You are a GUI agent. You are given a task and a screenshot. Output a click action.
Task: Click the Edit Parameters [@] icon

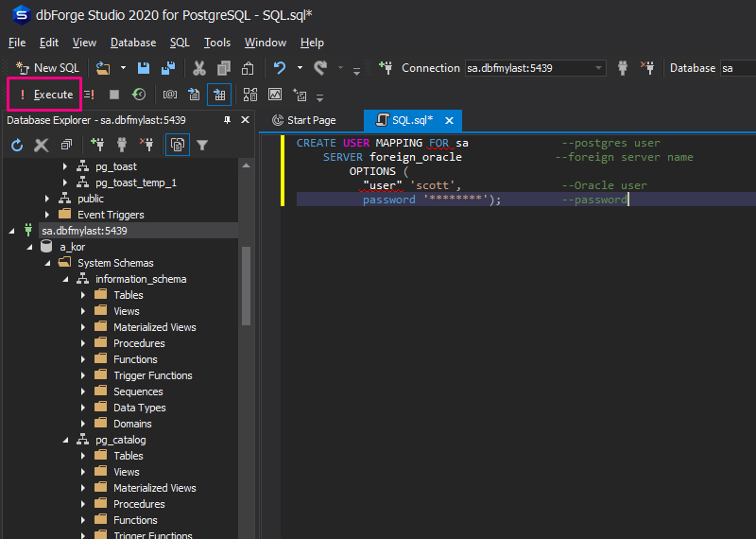tap(170, 95)
